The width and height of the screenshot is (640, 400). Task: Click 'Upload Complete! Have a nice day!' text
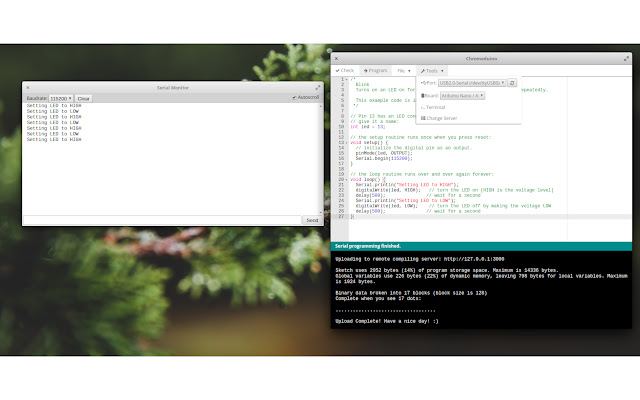387,321
